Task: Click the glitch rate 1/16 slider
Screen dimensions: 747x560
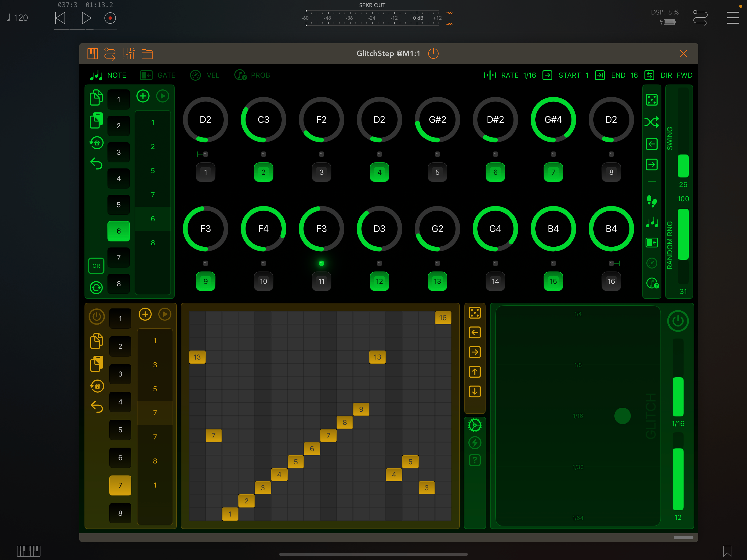Action: click(678, 377)
